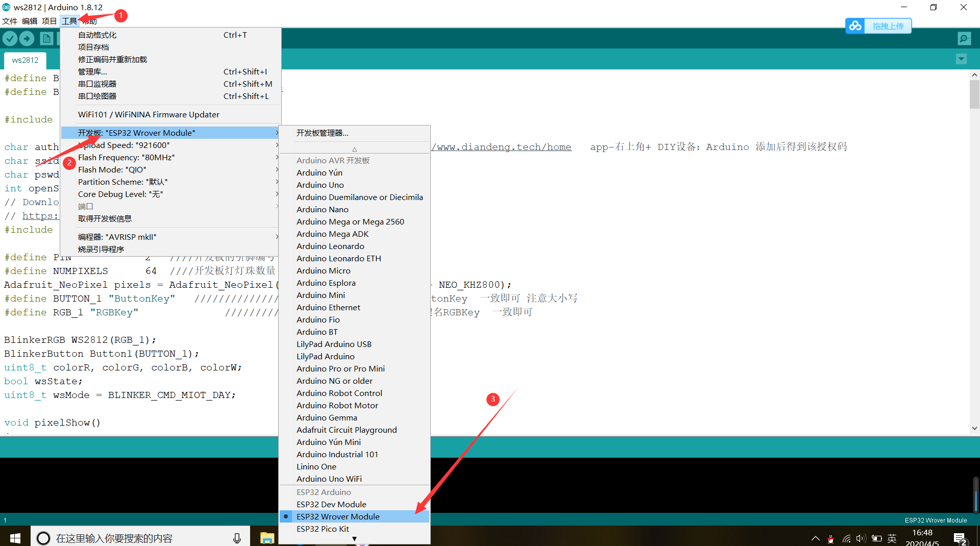Choose 自动格式化 from the tools menu
This screenshot has width=980, height=546.
[171, 35]
